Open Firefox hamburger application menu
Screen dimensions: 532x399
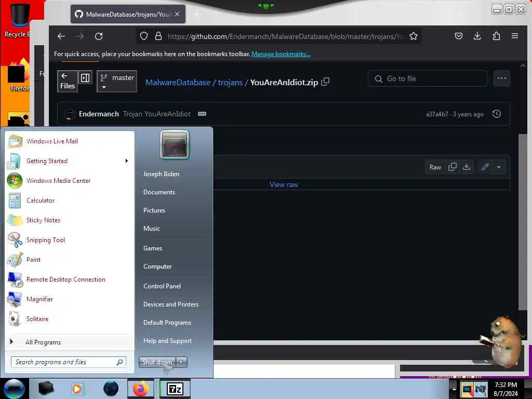pos(515,36)
